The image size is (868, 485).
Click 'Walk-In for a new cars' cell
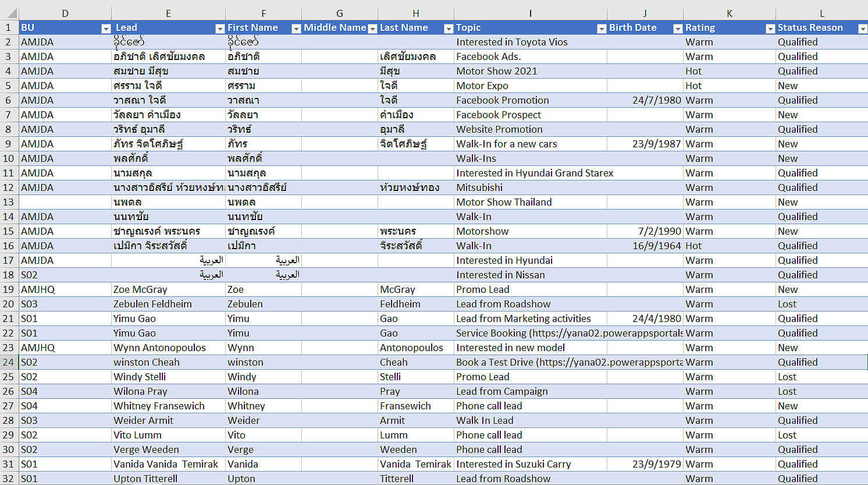(x=530, y=144)
